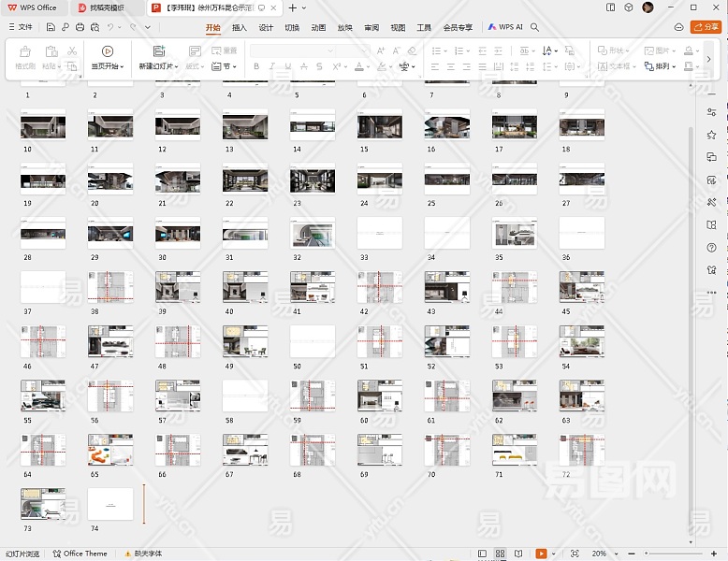Click the orange 分享 share button
The image size is (728, 561).
(x=705, y=27)
